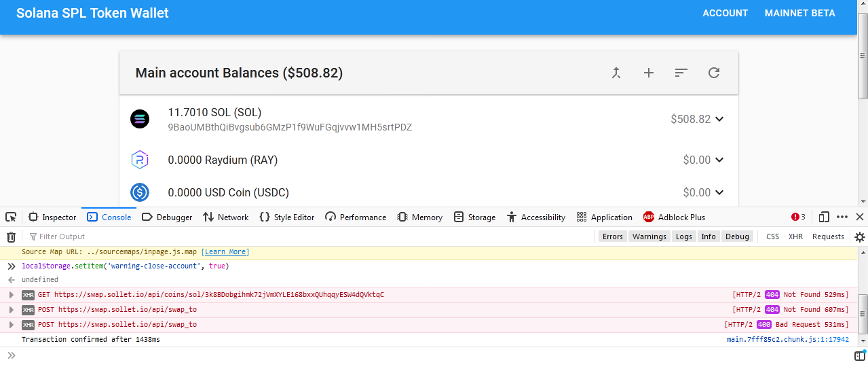This screenshot has width=868, height=369.
Task: Activate the element picker in devtools
Action: point(11,217)
